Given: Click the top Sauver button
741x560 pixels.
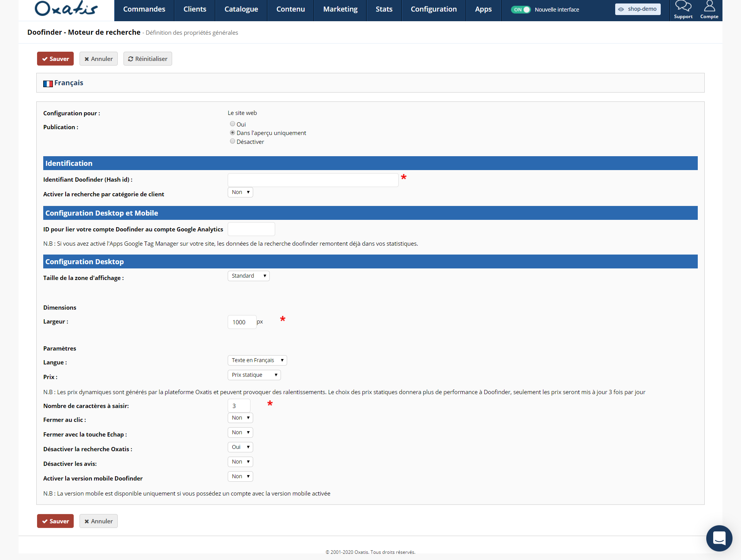Looking at the screenshot, I should click(x=55, y=59).
